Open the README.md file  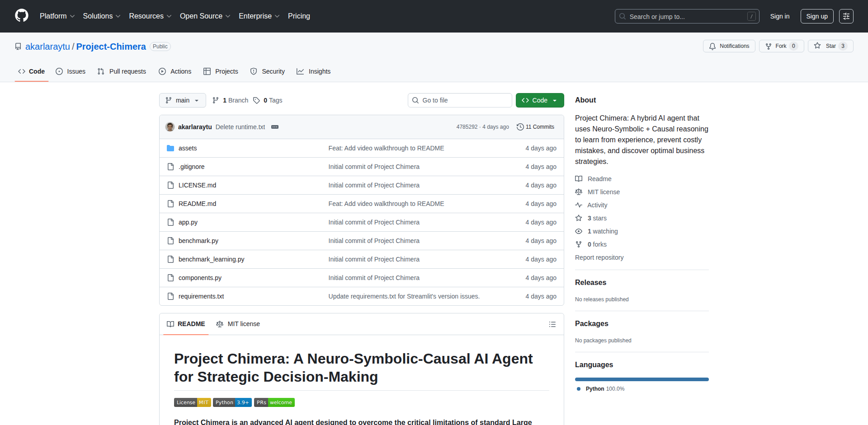(197, 204)
